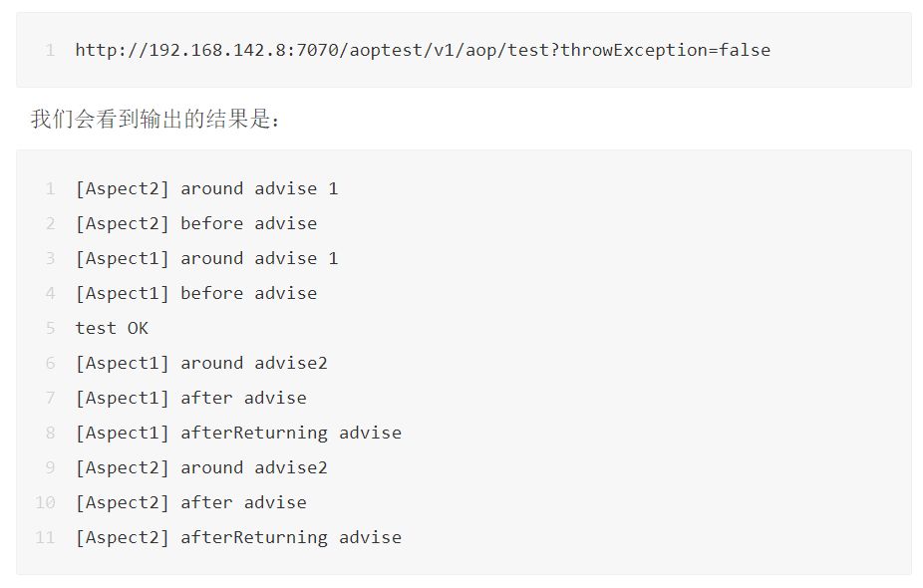Select the "[Aspect2] around advise 1" output line
Screen dimensions: 923x588
tap(206, 188)
